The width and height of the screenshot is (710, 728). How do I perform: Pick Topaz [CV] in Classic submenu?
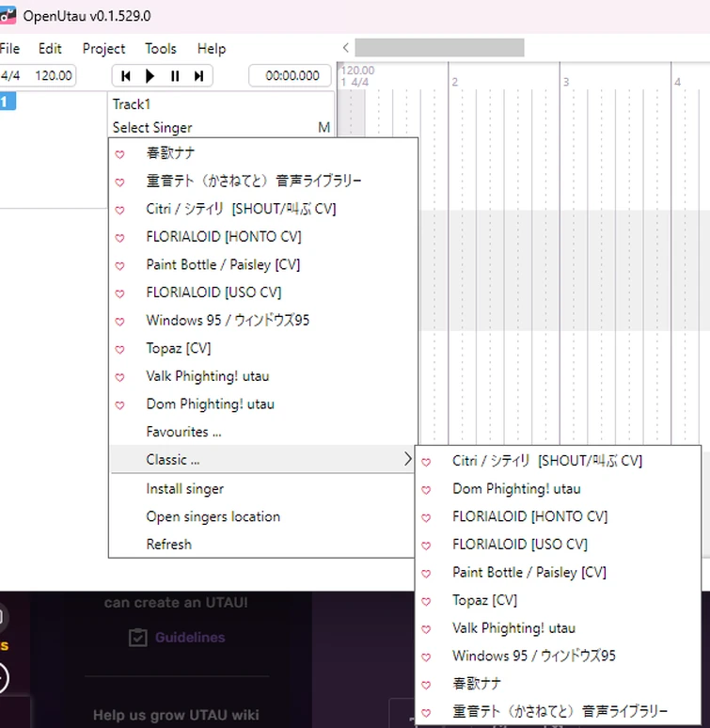click(x=485, y=600)
